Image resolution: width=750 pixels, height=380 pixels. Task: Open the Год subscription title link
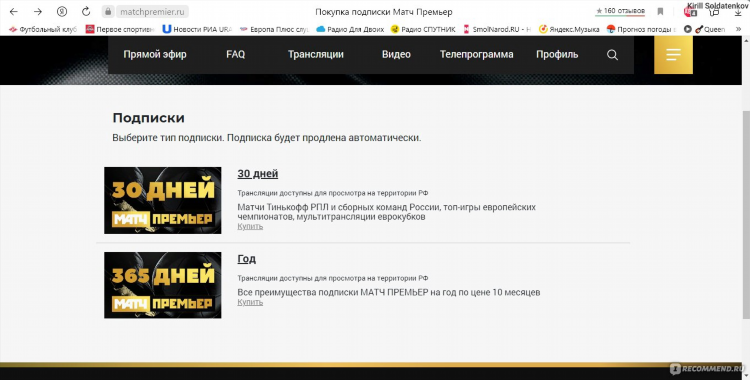[x=247, y=259]
